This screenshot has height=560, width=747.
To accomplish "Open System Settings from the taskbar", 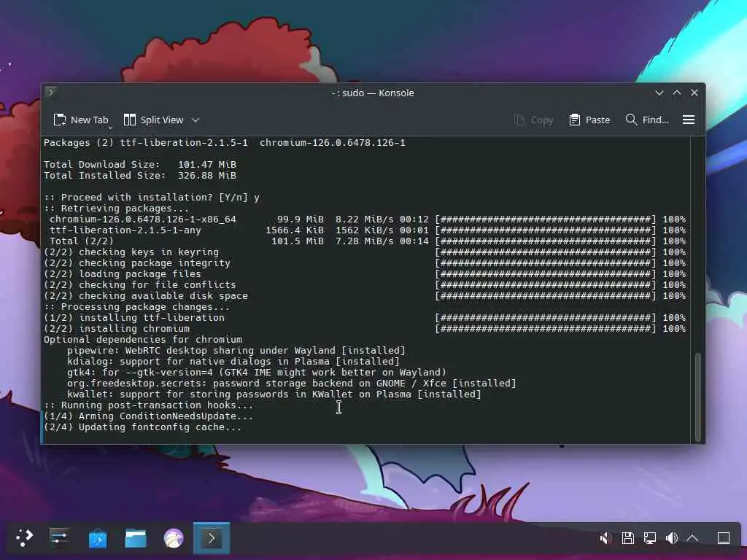I will [60, 538].
